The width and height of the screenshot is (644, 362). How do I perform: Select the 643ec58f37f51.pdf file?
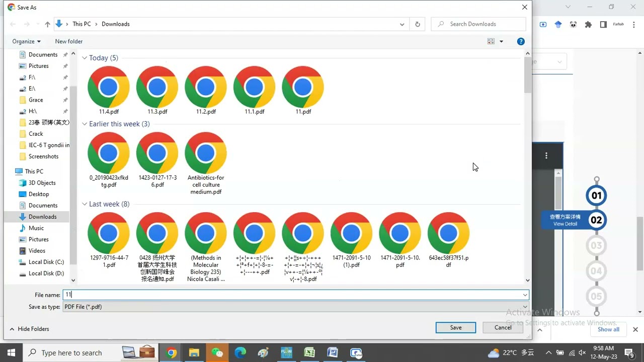tap(448, 240)
